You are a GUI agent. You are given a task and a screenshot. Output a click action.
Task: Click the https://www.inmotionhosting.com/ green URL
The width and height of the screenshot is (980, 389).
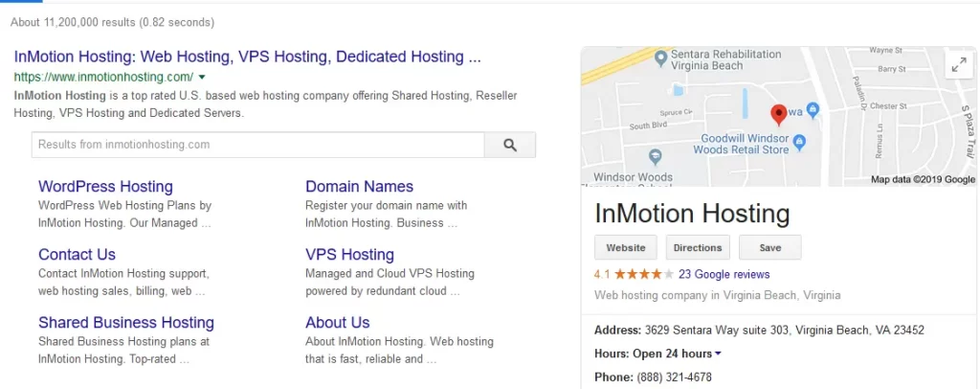point(103,78)
